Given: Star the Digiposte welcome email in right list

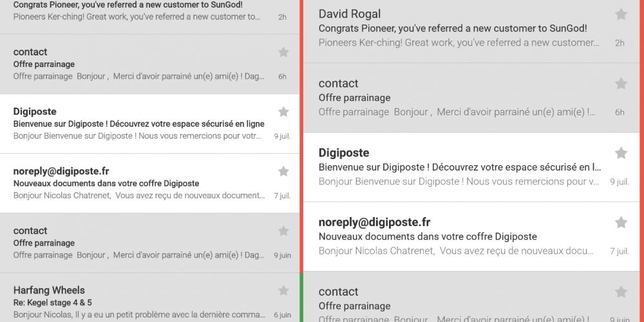Looking at the screenshot, I should 621,153.
